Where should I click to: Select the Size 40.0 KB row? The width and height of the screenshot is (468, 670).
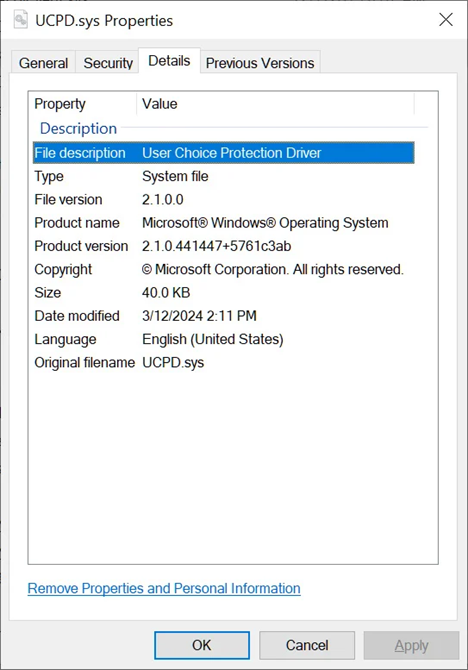pos(224,293)
